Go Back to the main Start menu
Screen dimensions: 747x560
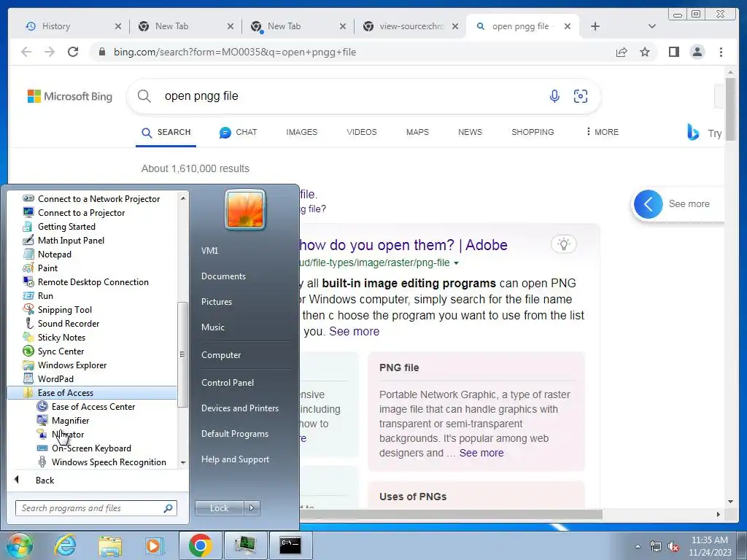[44, 480]
